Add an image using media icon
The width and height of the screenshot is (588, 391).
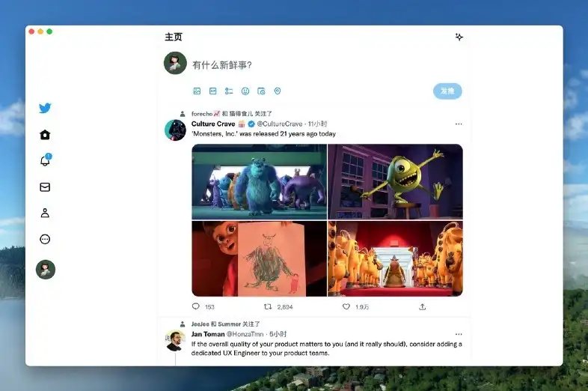(197, 91)
